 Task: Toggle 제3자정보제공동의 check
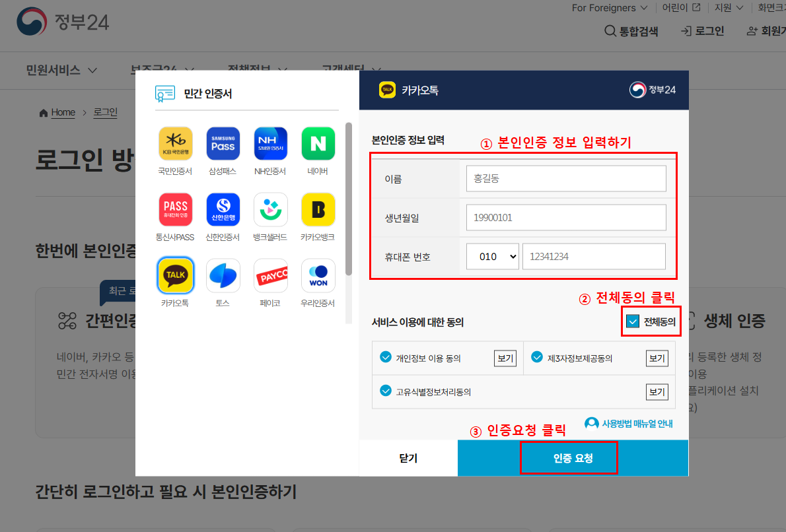(537, 356)
